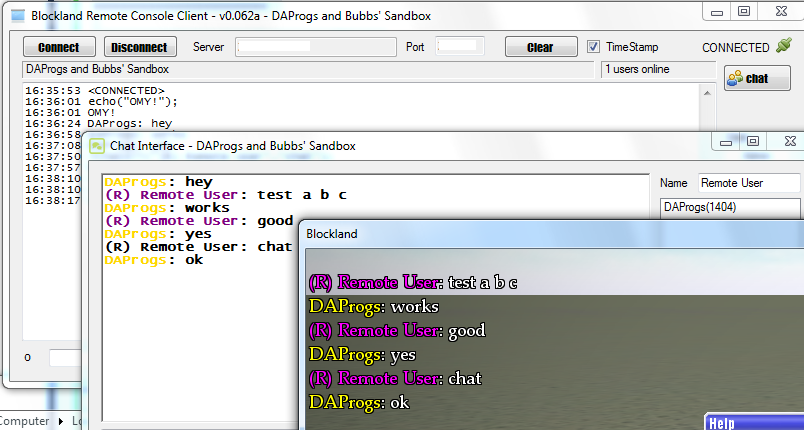Click the server name field under Connect
The width and height of the screenshot is (804, 430).
[308, 69]
